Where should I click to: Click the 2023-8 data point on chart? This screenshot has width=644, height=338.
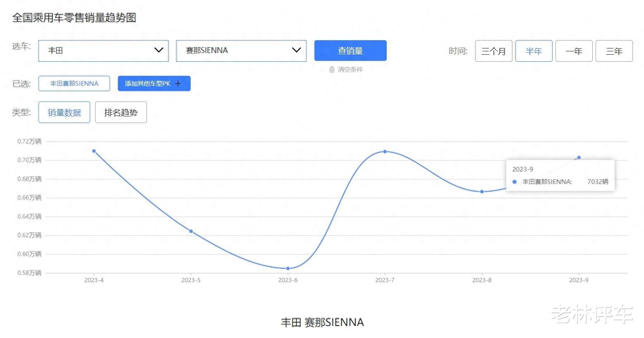[482, 192]
